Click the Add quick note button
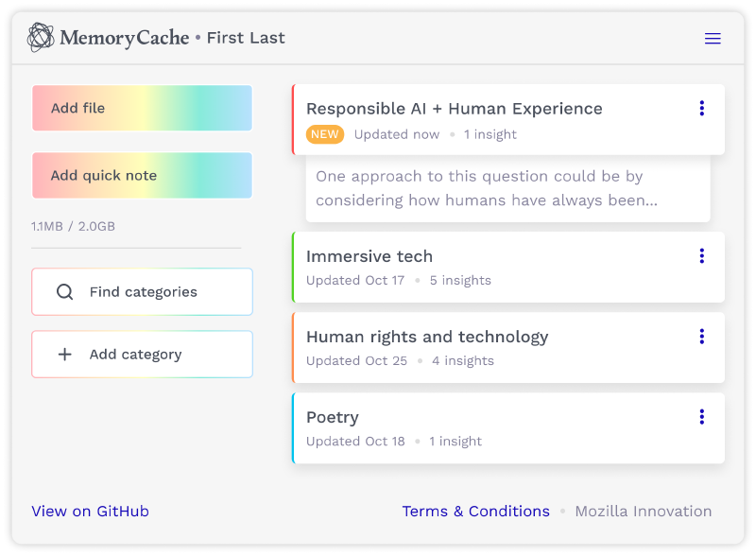The width and height of the screenshot is (756, 556). [x=142, y=176]
